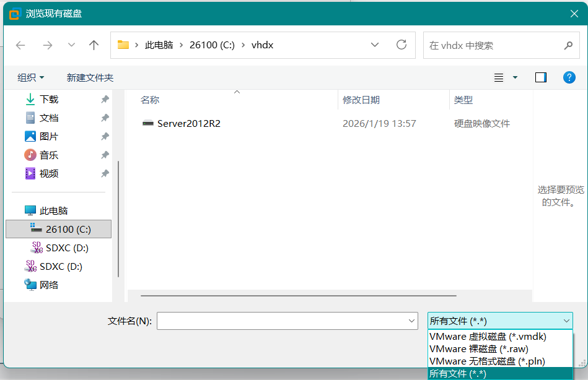Select the Network (网络) item in sidebar
The image size is (588, 380).
pos(49,285)
